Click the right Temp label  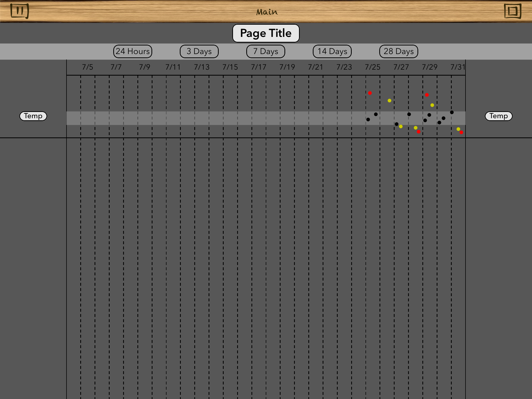pos(498,116)
